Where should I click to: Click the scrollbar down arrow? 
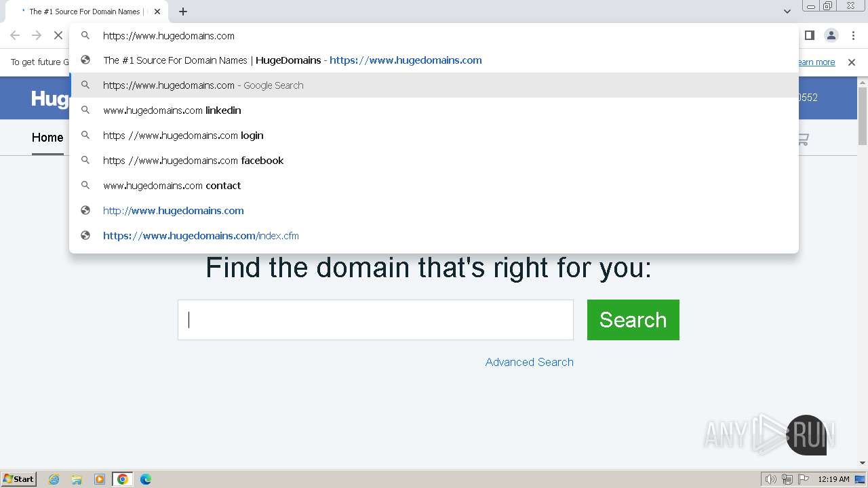863,463
